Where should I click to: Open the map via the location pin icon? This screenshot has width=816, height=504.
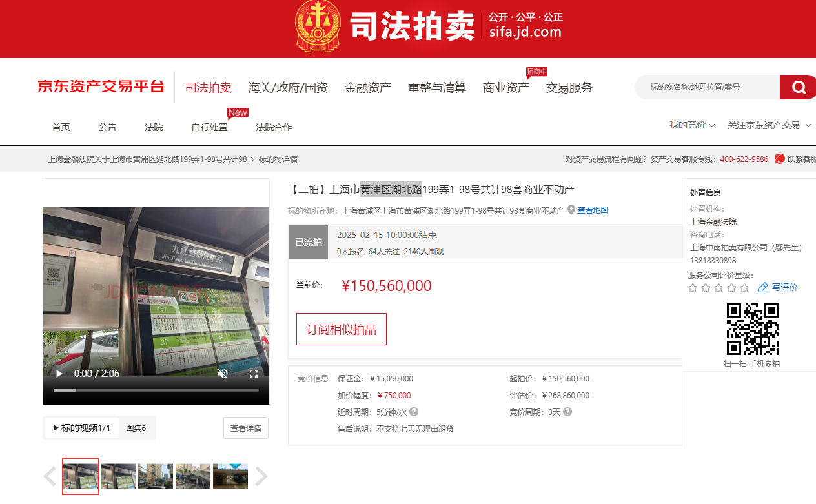pyautogui.click(x=571, y=210)
